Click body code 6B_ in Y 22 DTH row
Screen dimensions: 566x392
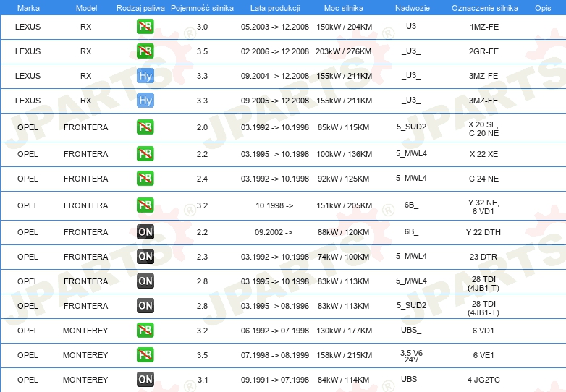[x=411, y=231]
